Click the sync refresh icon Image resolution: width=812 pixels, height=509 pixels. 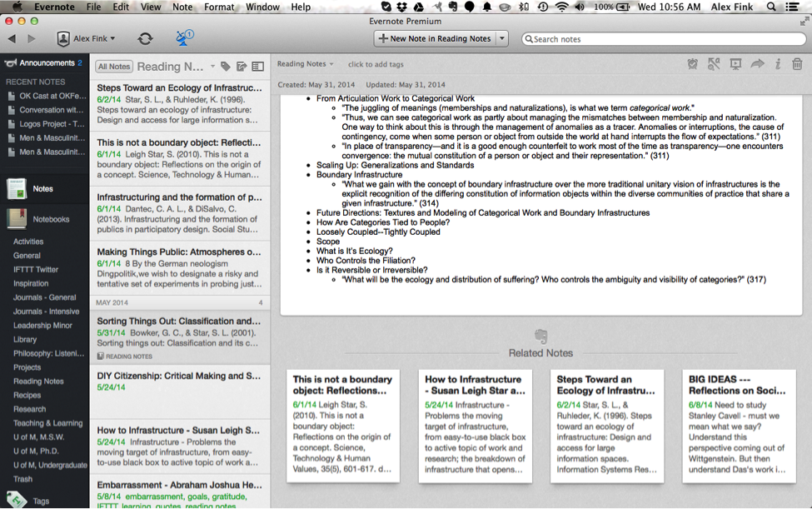coord(145,38)
